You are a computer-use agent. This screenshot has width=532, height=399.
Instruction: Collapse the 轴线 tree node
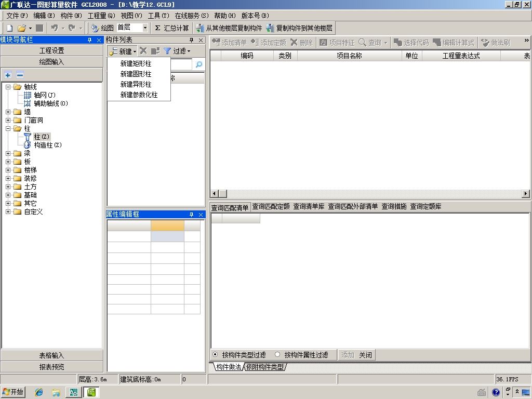tap(8, 87)
